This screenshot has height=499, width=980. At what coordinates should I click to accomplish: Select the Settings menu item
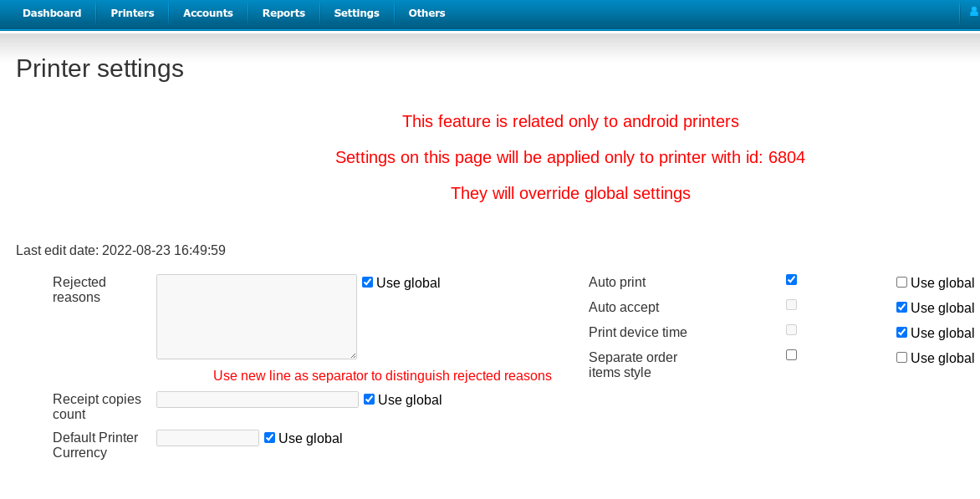pyautogui.click(x=356, y=13)
